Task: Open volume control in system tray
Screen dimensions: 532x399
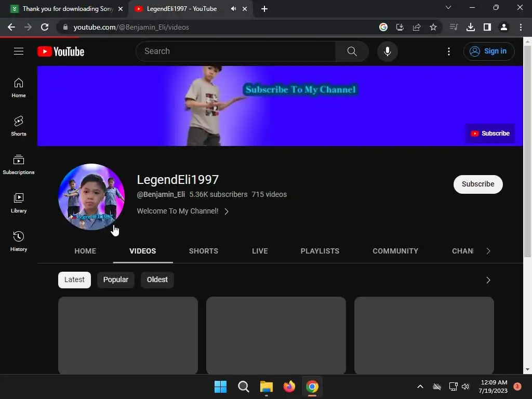Action: coord(465,387)
